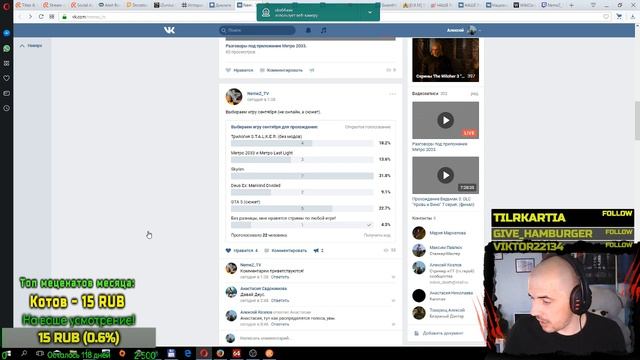
Task: Open the NemeZ_TV post author name
Action: [258, 93]
